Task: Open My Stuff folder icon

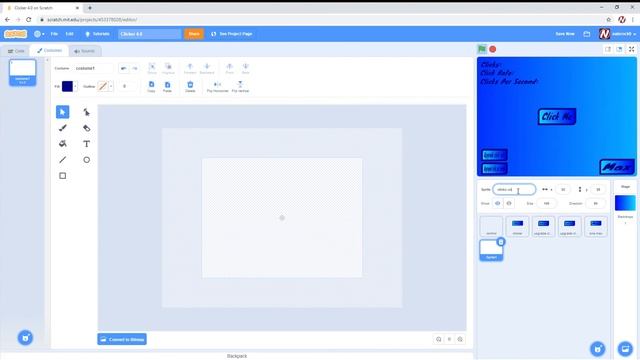Action: (587, 34)
